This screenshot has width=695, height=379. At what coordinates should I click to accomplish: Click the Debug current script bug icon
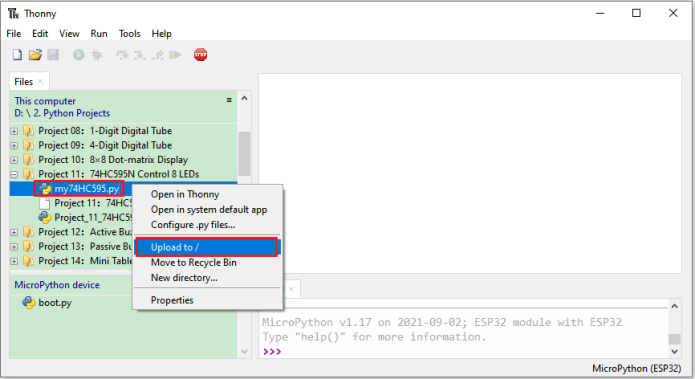[97, 55]
